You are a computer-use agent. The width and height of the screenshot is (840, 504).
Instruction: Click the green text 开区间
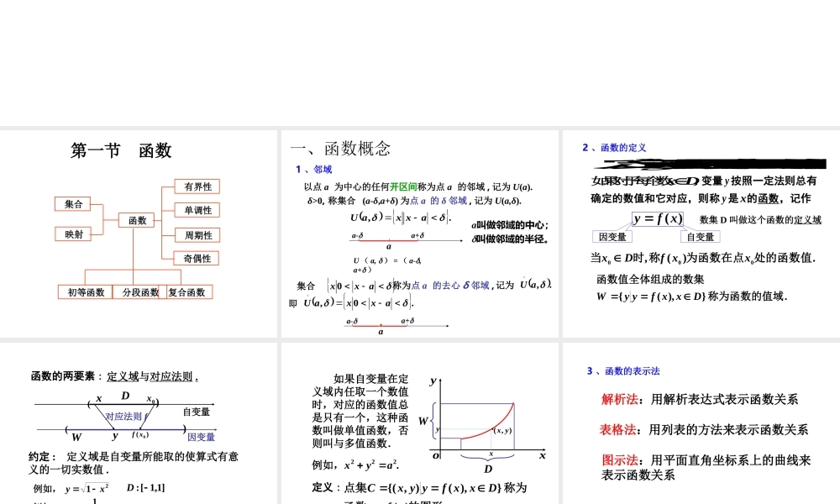point(403,186)
